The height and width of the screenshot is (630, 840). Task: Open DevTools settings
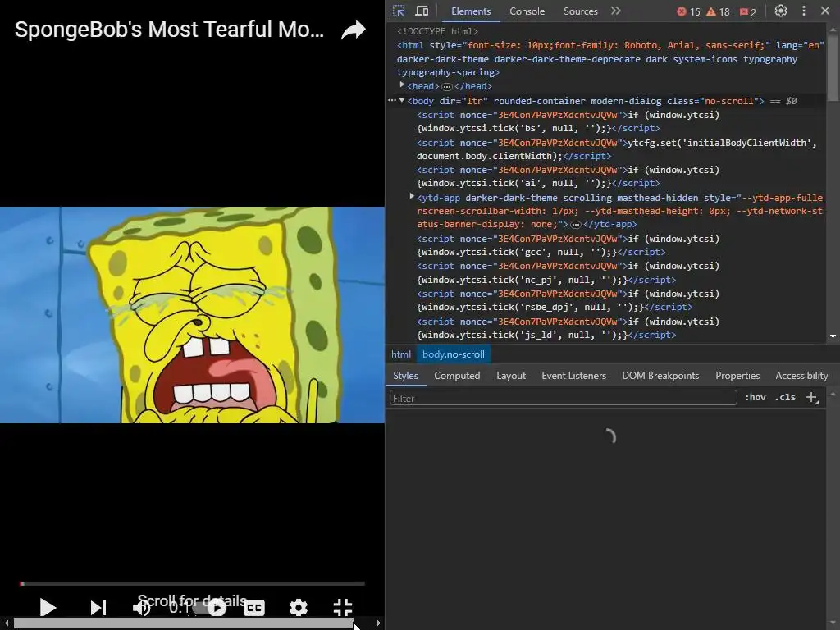click(x=781, y=11)
